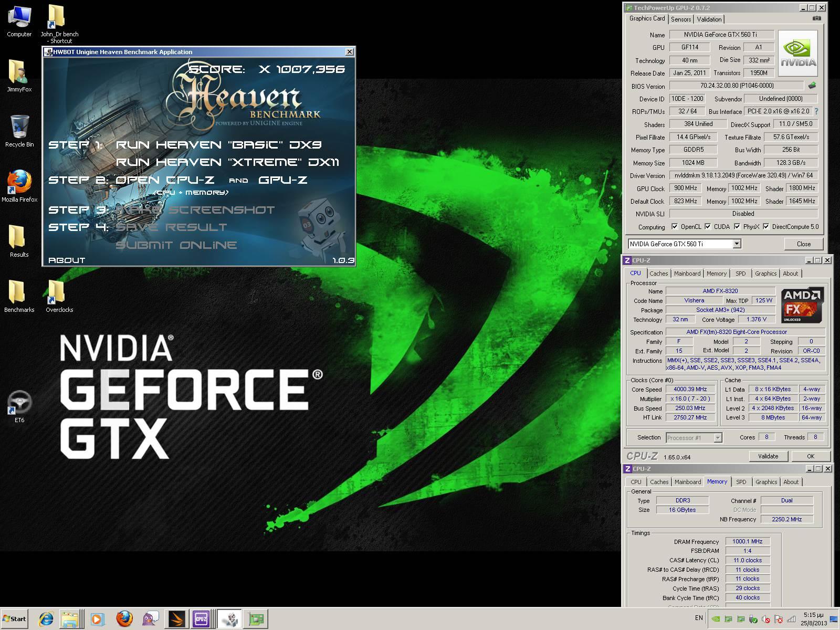Switch to the Validation tab in GPU-Z
This screenshot has width=840, height=630.
[709, 19]
